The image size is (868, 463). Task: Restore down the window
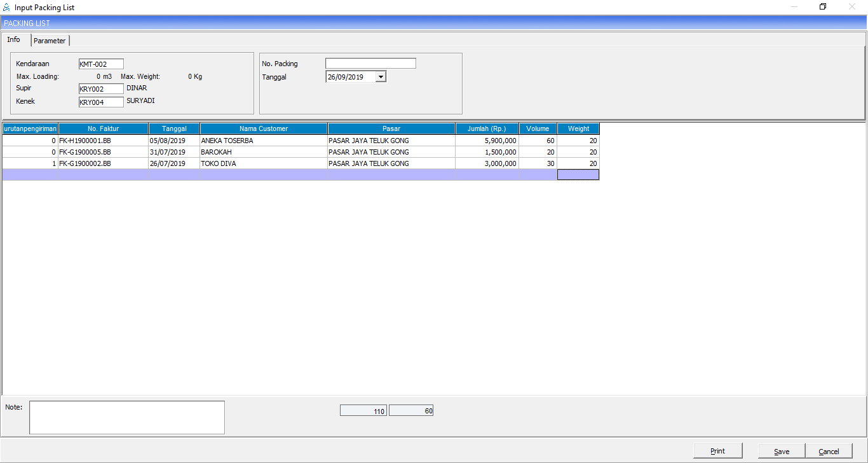click(x=823, y=7)
